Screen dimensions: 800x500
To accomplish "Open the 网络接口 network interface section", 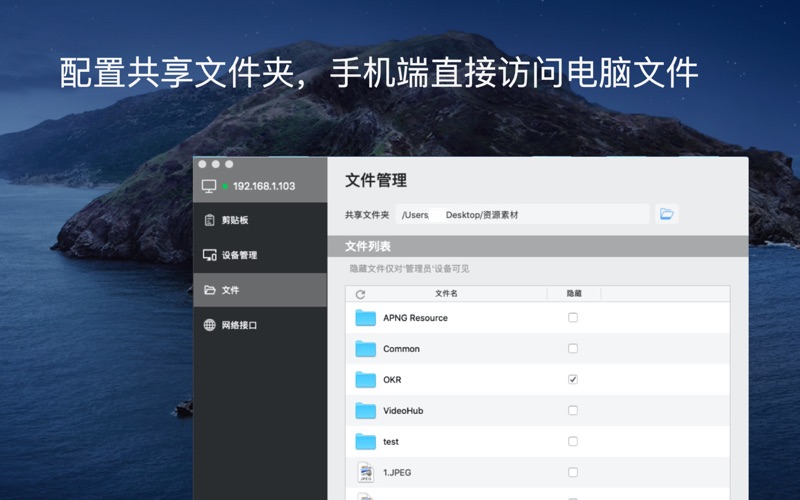I will tap(260, 325).
